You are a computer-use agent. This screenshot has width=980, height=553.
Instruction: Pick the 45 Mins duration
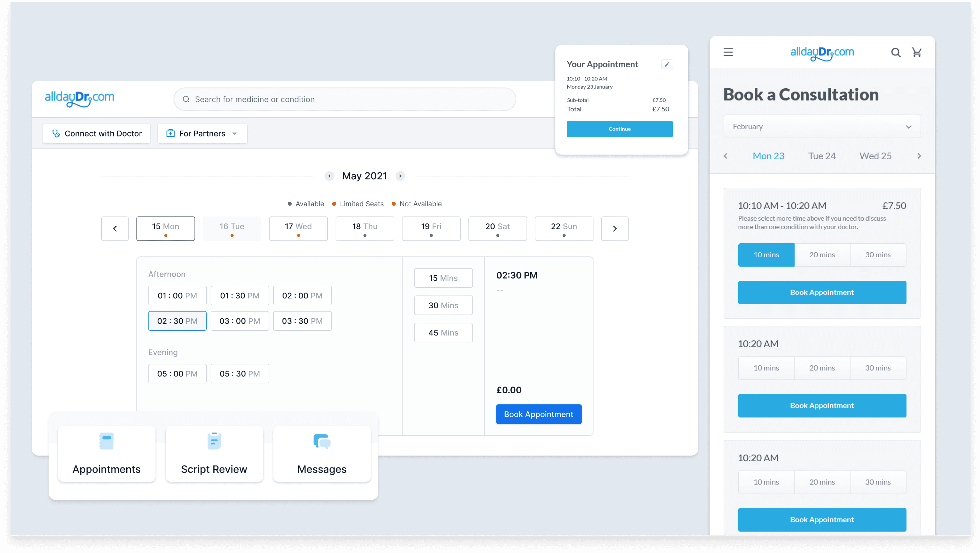point(443,333)
